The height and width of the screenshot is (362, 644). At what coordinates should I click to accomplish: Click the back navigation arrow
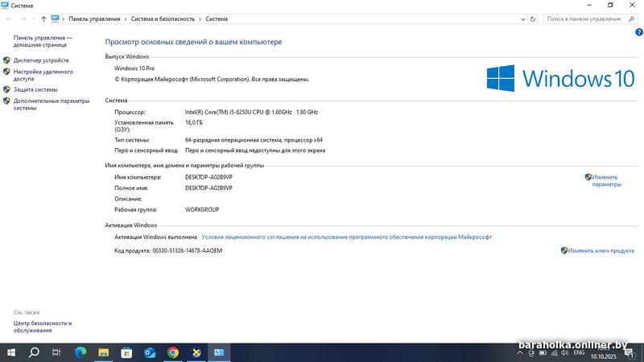point(9,19)
